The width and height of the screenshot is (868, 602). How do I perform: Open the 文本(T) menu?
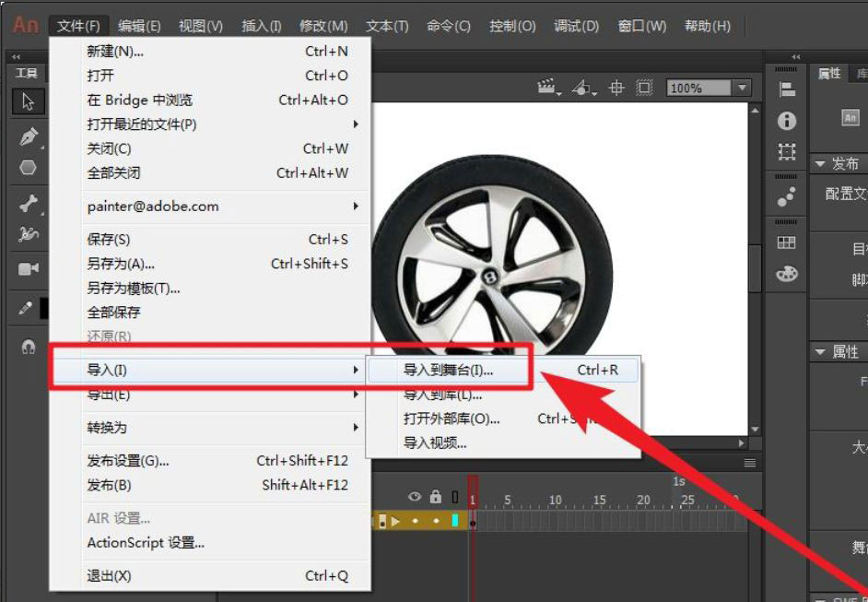387,26
